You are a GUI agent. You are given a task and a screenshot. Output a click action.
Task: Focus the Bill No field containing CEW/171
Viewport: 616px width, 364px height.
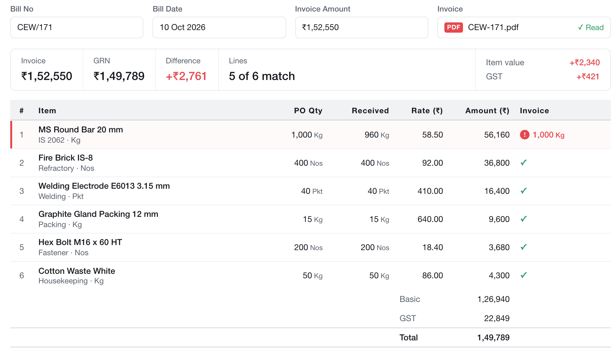tap(77, 28)
